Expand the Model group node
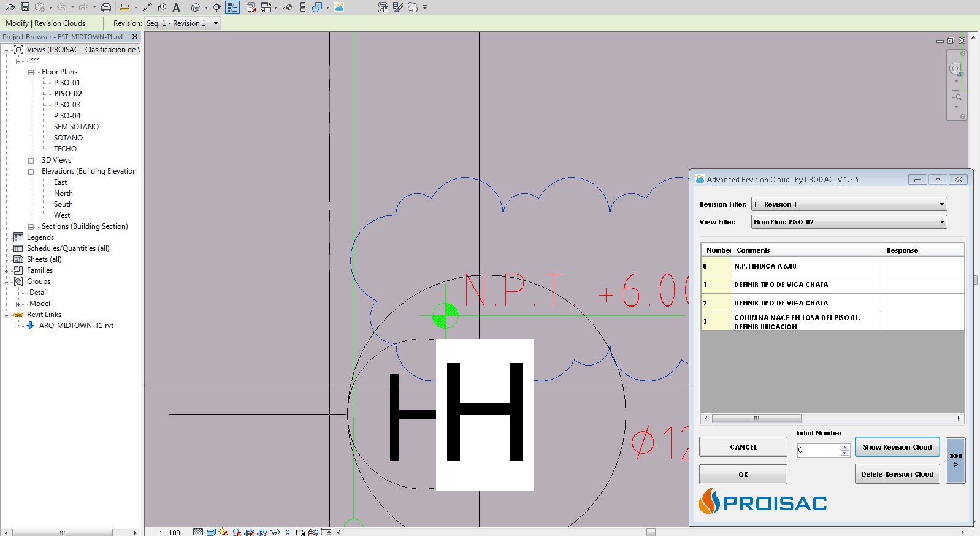The height and width of the screenshot is (536, 980). [x=18, y=304]
